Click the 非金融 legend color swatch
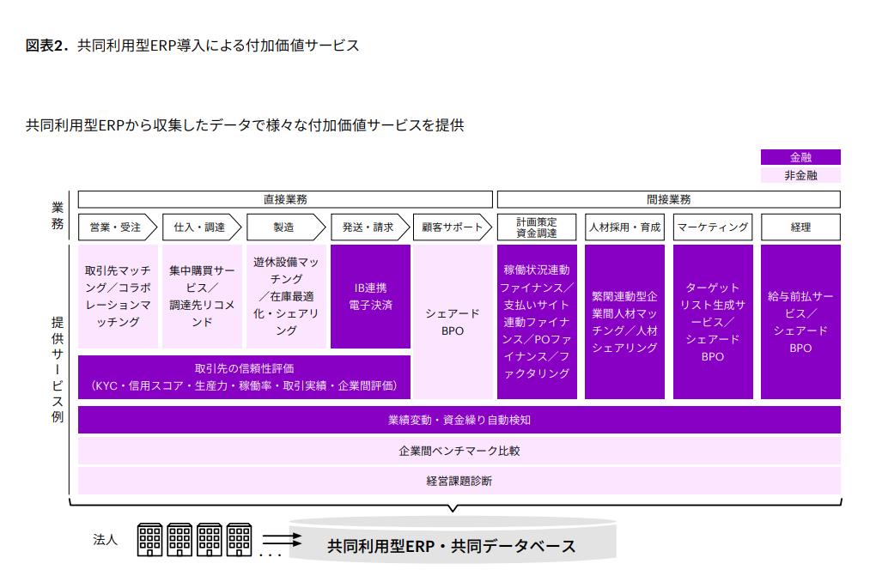 [x=800, y=175]
